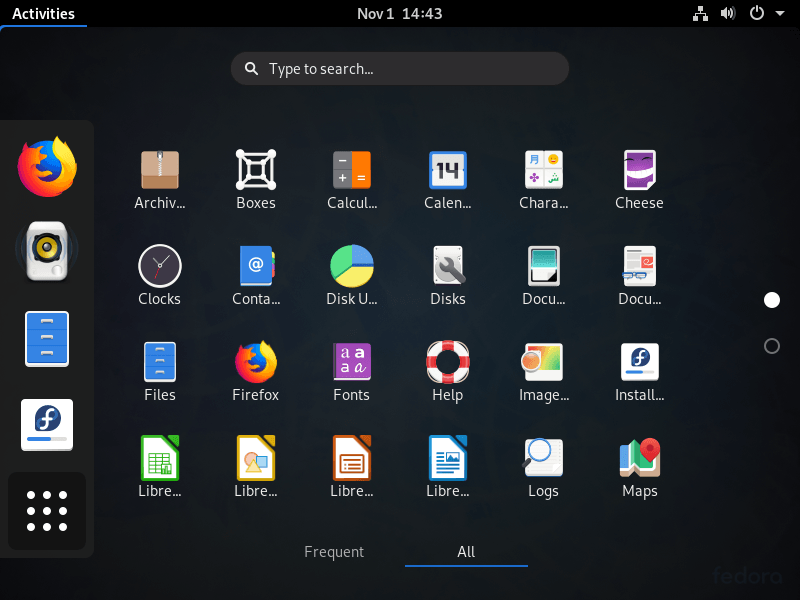Open Rhythmbox speaker icon in dash

(47, 251)
